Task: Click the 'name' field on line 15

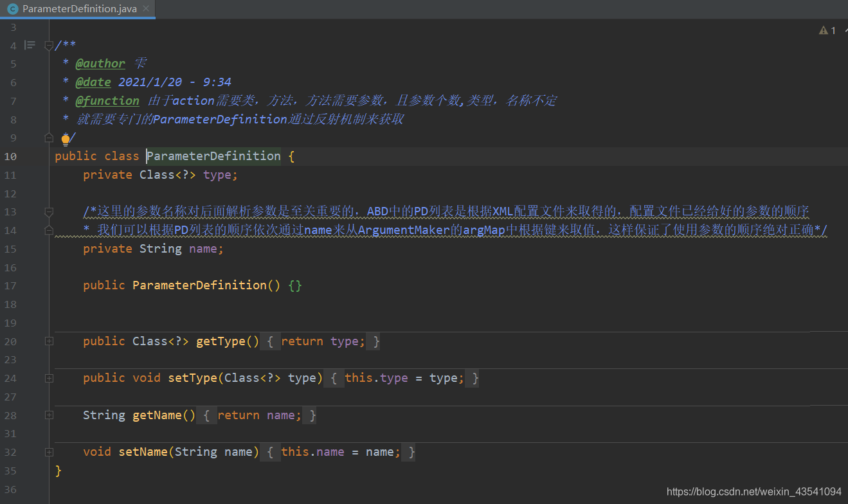Action: [x=203, y=248]
